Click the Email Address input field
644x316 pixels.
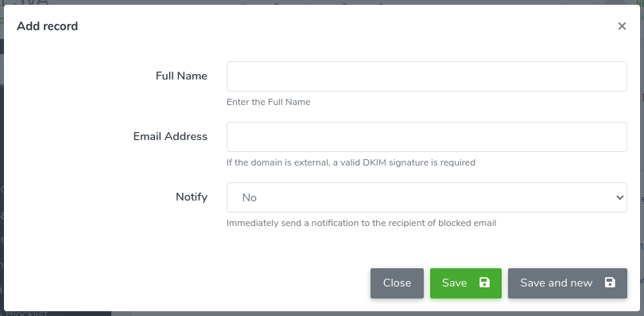427,137
